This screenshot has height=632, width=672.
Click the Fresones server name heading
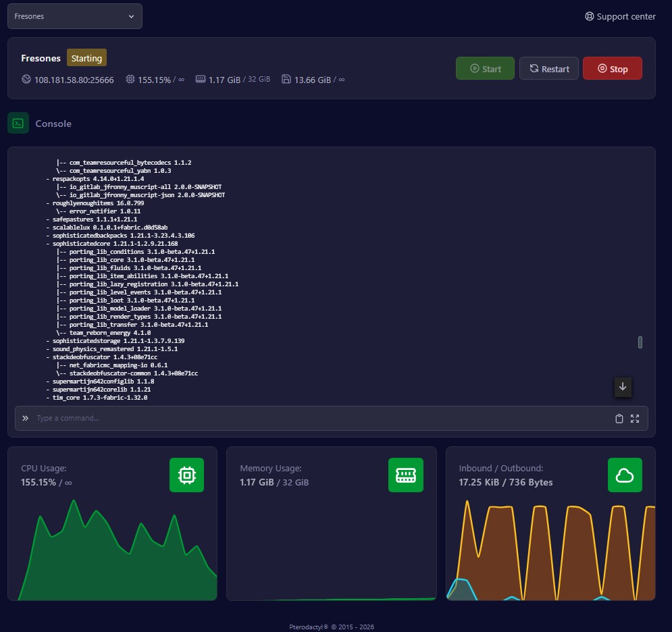coord(41,58)
